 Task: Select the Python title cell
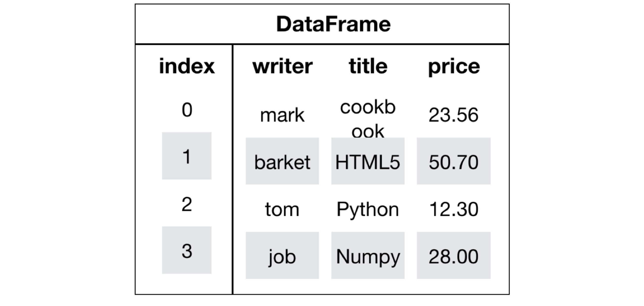tap(368, 209)
